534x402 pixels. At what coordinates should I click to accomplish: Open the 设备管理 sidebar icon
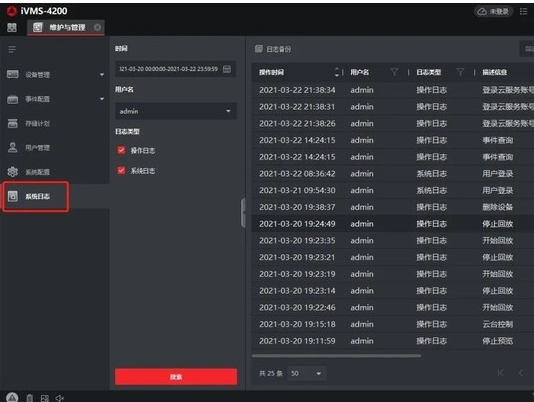(13, 74)
